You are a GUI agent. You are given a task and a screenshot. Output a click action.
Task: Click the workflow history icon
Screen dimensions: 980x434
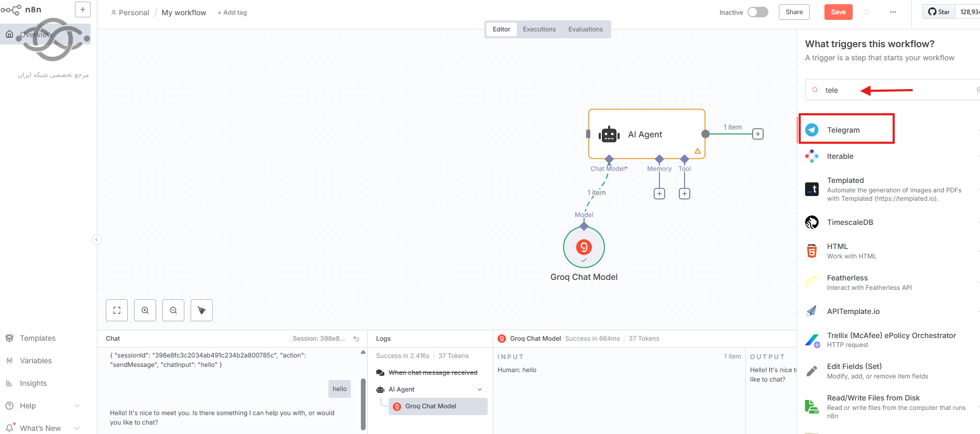867,12
